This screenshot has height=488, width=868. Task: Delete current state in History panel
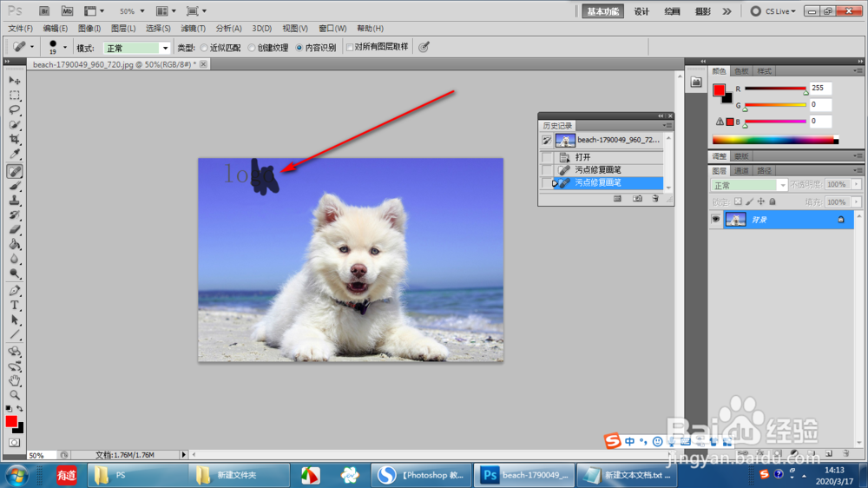(x=655, y=198)
